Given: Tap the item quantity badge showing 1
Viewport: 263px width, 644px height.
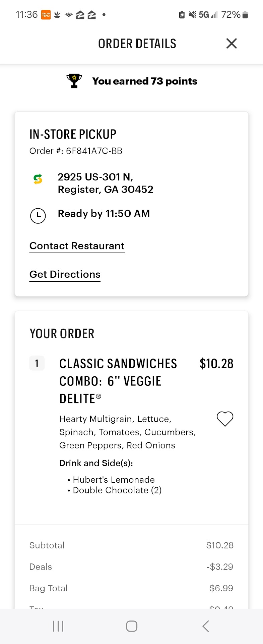Looking at the screenshot, I should coord(37,363).
